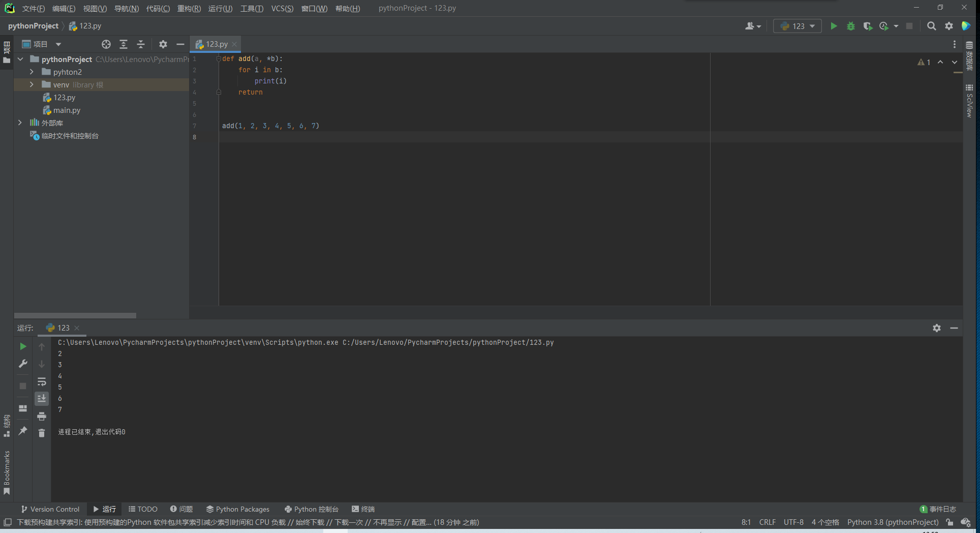Open Search Everywhere magnifier icon

[x=931, y=26]
